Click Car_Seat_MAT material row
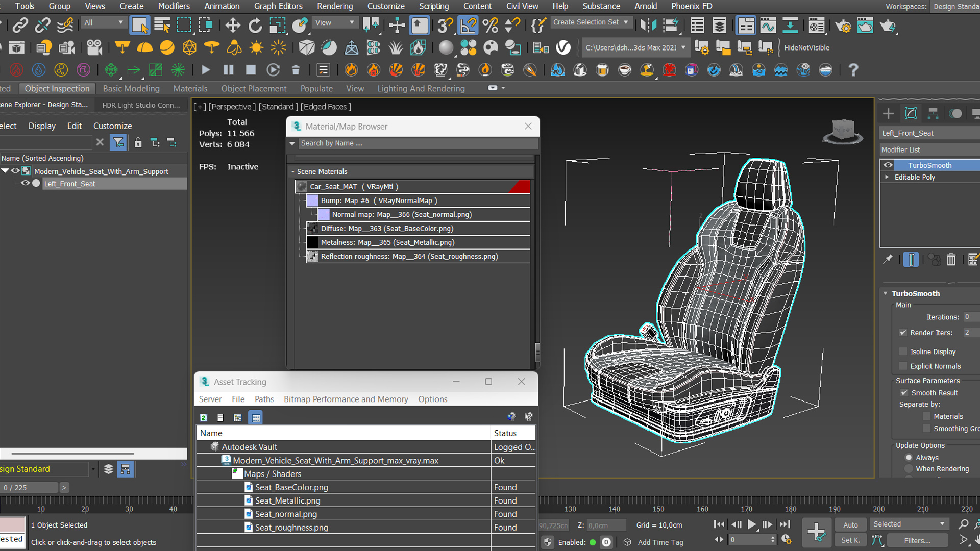The height and width of the screenshot is (551, 980). point(412,187)
